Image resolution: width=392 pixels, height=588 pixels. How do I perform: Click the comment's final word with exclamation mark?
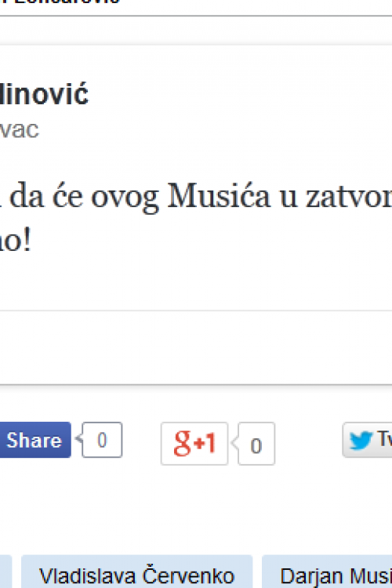pyautogui.click(x=15, y=240)
